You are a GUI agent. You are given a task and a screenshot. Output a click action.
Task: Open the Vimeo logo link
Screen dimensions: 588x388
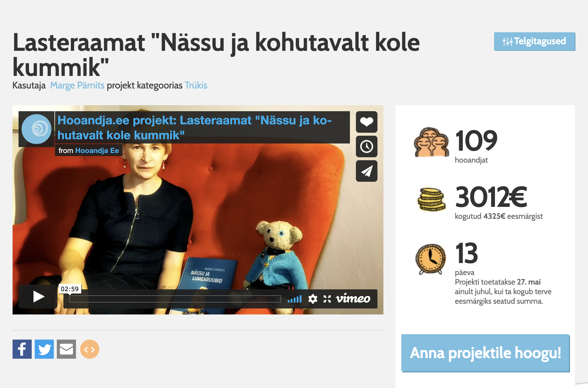click(353, 299)
